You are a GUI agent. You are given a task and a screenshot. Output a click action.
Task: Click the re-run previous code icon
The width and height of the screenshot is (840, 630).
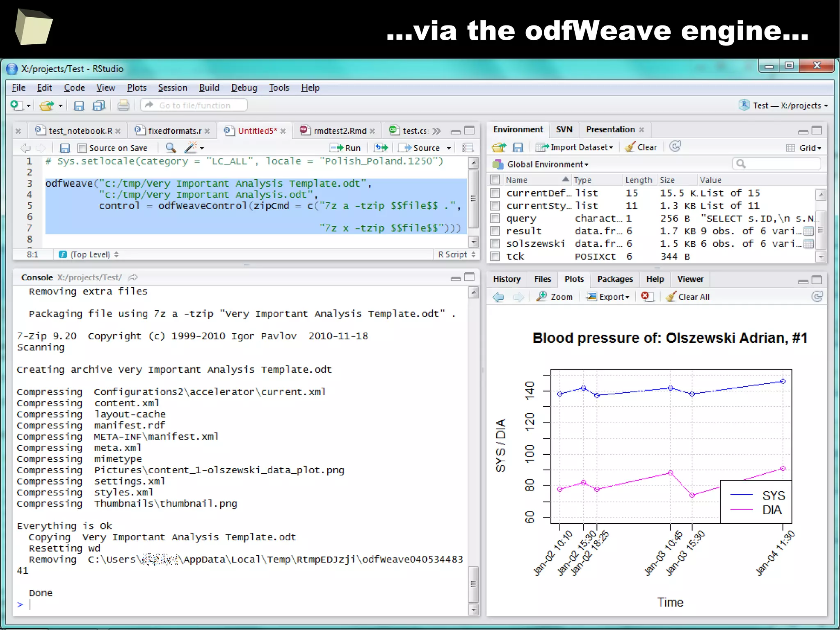(381, 148)
